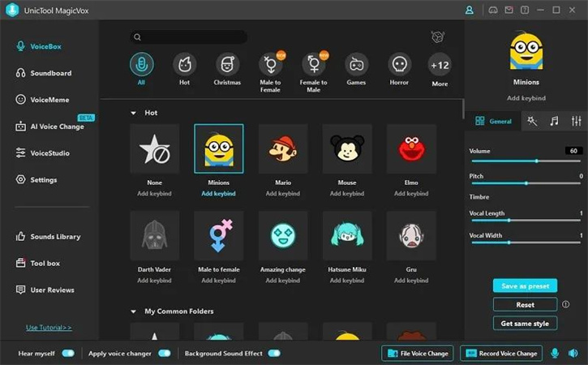The width and height of the screenshot is (588, 365).
Task: Choose the Mouse voice
Action: coord(347,149)
